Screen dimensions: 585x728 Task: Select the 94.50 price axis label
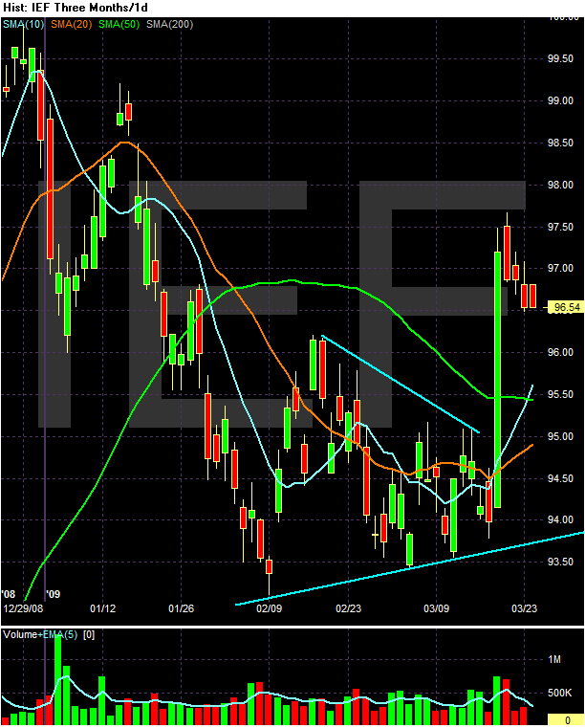(x=560, y=478)
